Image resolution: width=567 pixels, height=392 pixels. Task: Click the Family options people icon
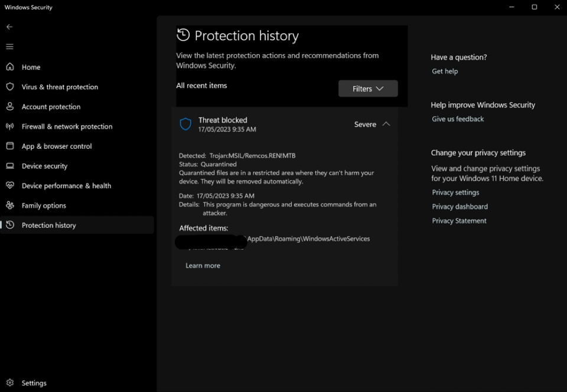point(10,205)
